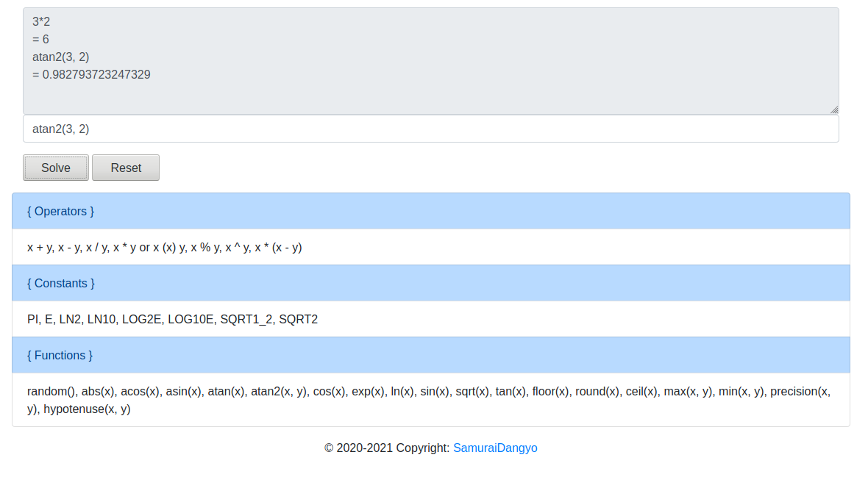Grab the results area resize handle

pyautogui.click(x=834, y=110)
